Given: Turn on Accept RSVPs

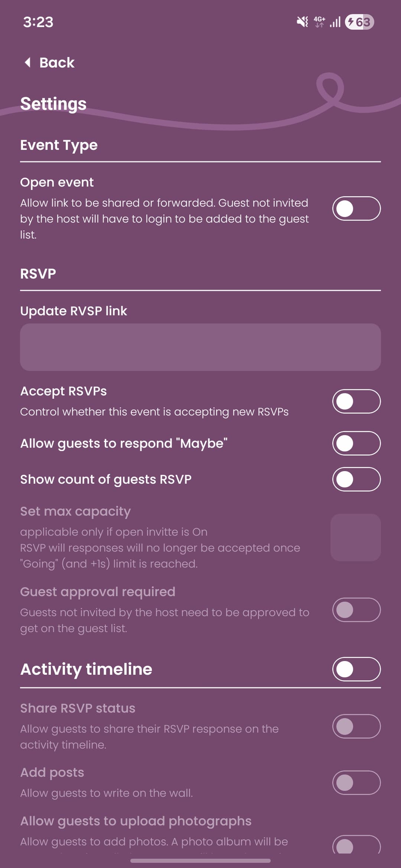Looking at the screenshot, I should 355,401.
